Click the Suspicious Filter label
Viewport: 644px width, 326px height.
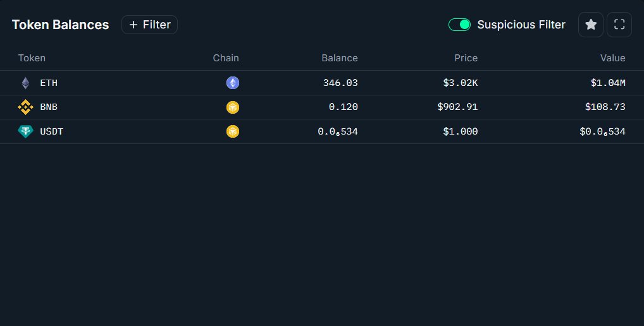(x=521, y=25)
